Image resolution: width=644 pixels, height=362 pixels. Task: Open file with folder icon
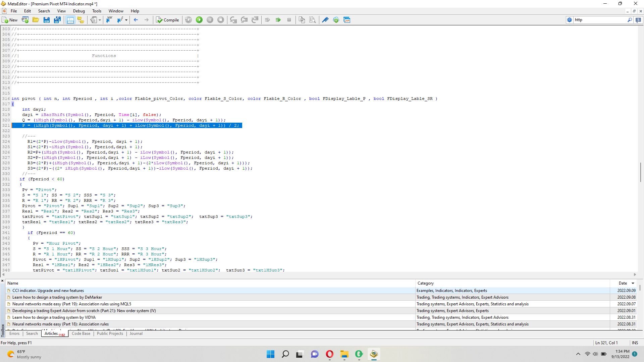click(x=36, y=20)
